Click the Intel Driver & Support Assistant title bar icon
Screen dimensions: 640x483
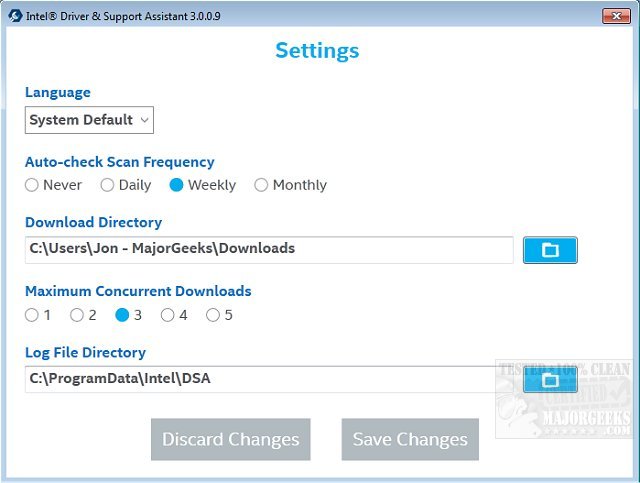tap(15, 16)
